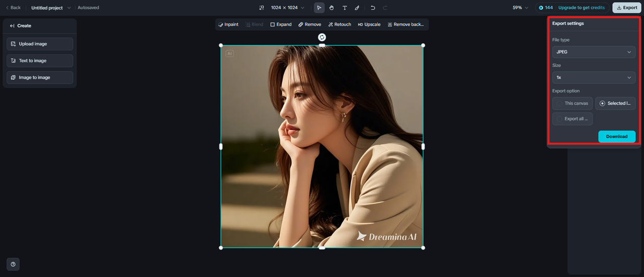Image resolution: width=644 pixels, height=277 pixels.
Task: Click the rotate handle above image
Action: [322, 37]
